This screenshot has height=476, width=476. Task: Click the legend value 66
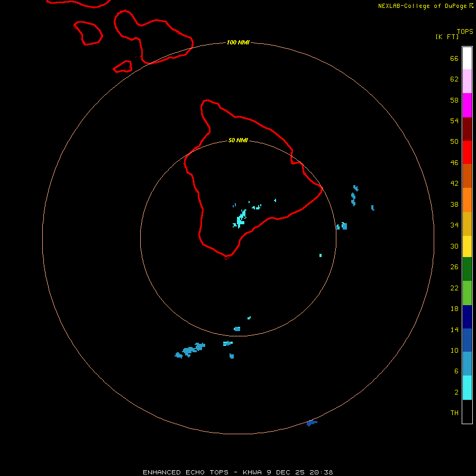click(454, 58)
